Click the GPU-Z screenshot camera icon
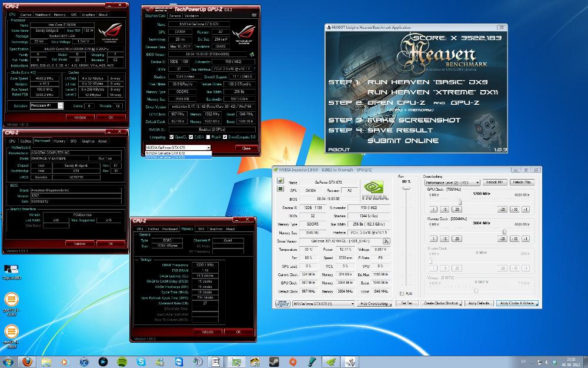This screenshot has width=588, height=368. click(x=254, y=15)
